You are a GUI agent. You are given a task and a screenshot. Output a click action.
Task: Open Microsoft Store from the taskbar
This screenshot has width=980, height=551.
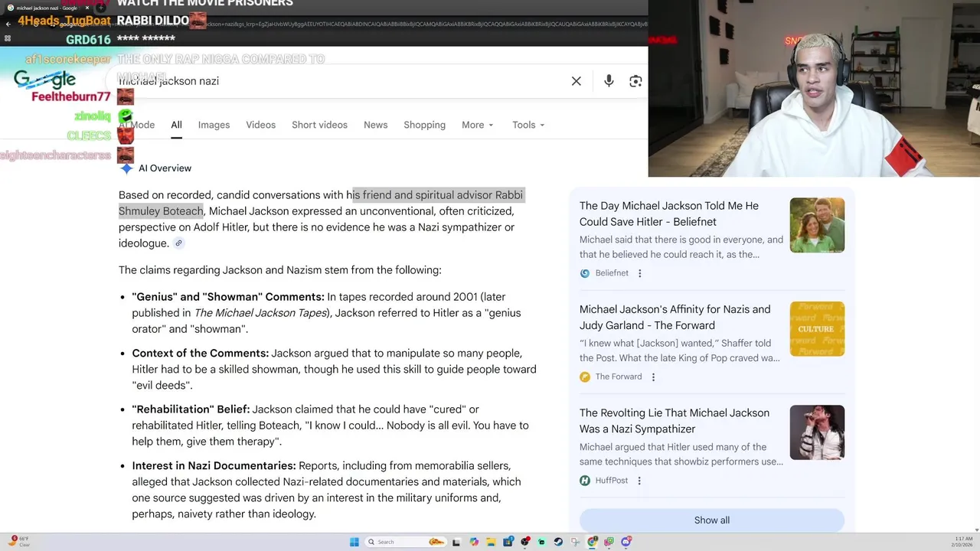click(508, 542)
